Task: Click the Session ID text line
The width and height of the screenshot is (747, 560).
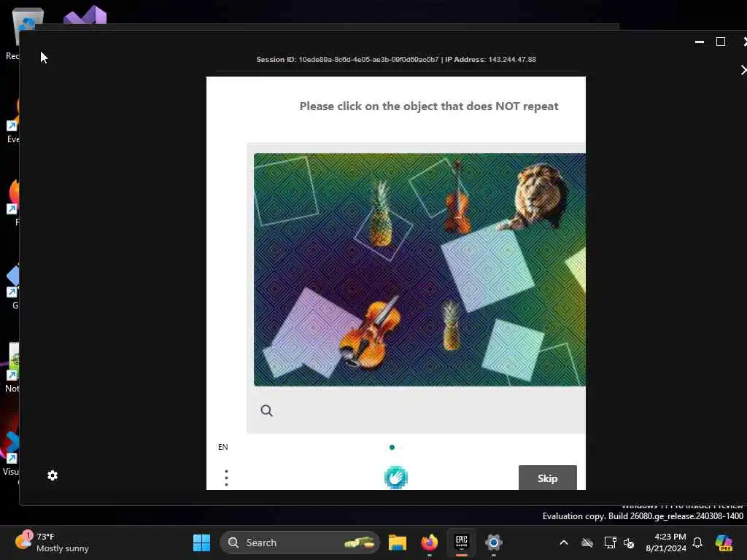Action: click(396, 60)
